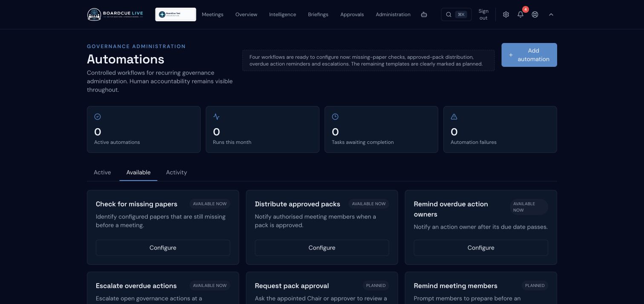Screen dimensions: 644x304
Task: Click GOVERNANCE ADMINISTRATION breadcrumb text
Action: (x=136, y=46)
